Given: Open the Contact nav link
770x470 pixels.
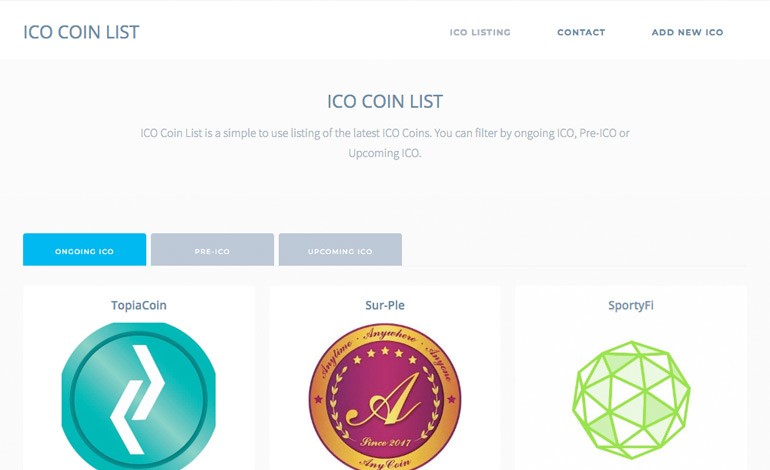Looking at the screenshot, I should [581, 32].
